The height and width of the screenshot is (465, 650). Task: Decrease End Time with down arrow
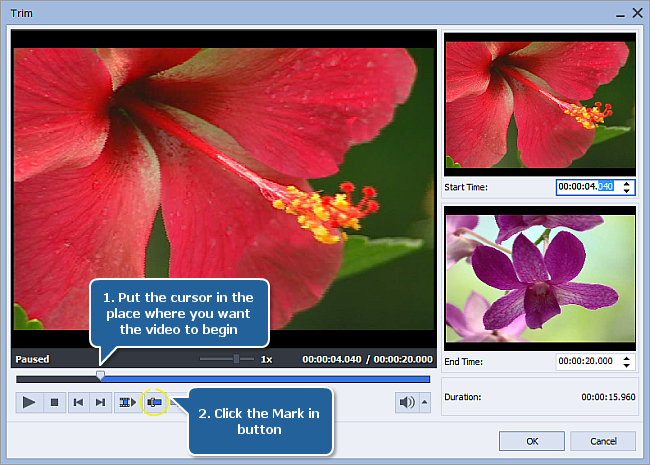point(626,365)
